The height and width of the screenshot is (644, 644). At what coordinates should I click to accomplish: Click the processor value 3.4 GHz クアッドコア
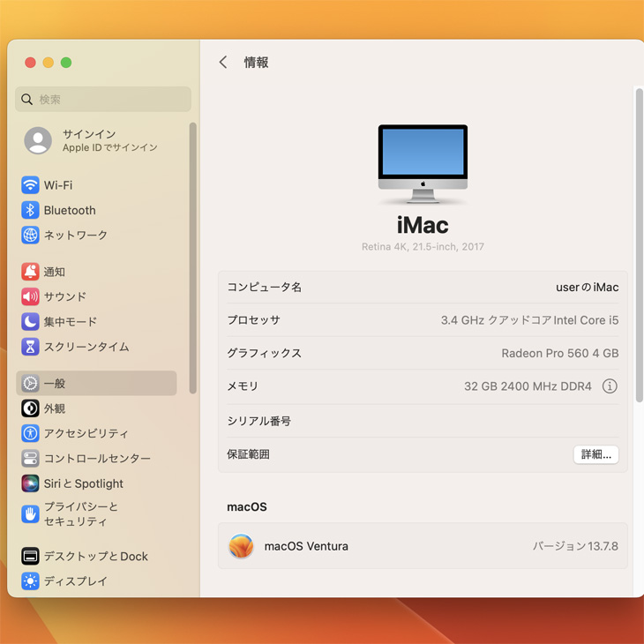tap(530, 320)
